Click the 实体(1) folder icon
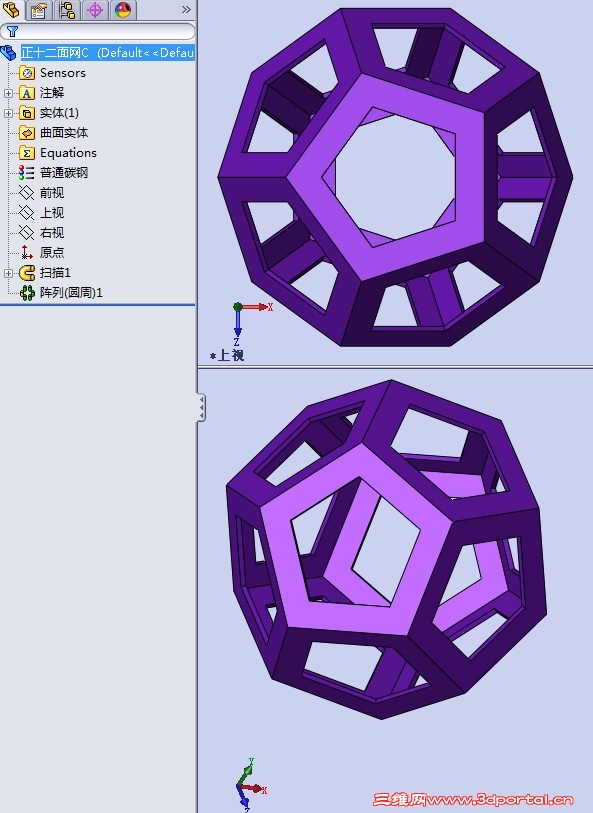 click(27, 113)
